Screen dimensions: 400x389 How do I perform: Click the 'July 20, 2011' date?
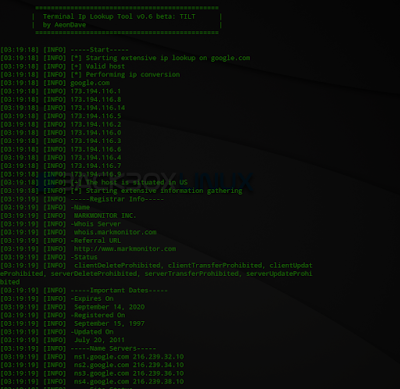pos(99,340)
